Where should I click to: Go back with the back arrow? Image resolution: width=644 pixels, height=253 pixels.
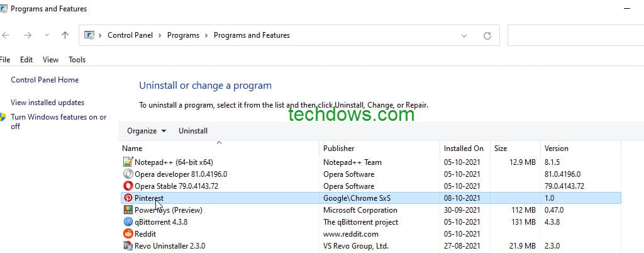click(x=5, y=35)
